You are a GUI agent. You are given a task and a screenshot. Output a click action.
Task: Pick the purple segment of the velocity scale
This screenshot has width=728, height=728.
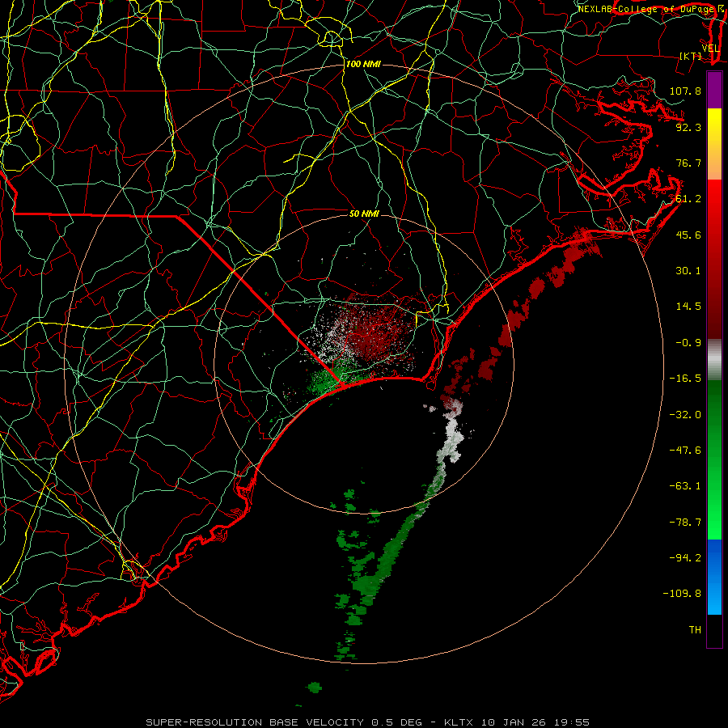pos(714,90)
